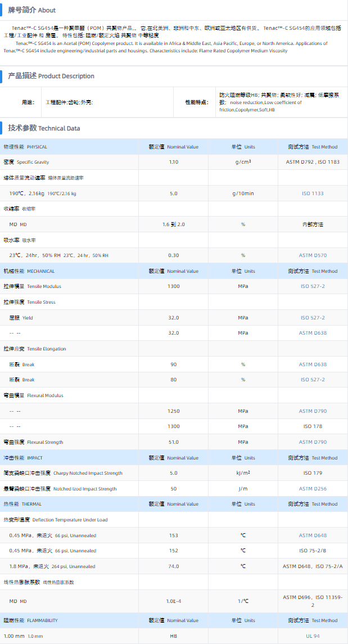Image resolution: width=348 pixels, height=644 pixels.
Task: Click the 屈服 Yield row label
Action: 21,318
